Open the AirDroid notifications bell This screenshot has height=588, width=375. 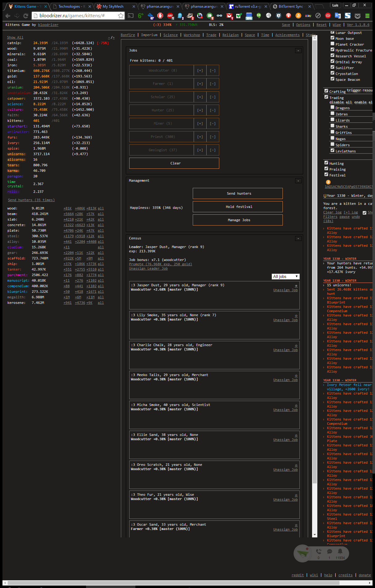click(x=340, y=551)
